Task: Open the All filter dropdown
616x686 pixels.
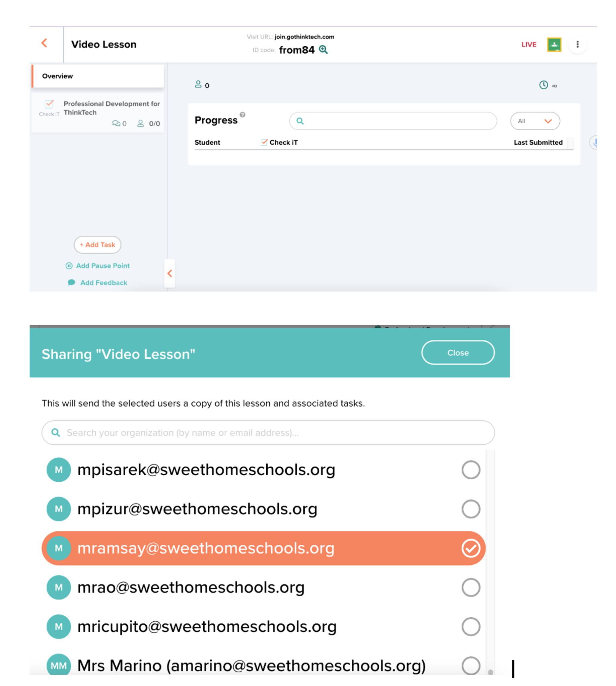Action: point(535,121)
